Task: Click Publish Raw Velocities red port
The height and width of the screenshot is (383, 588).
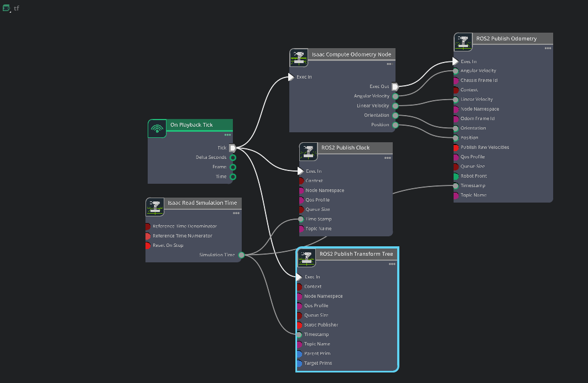Action: (x=456, y=147)
